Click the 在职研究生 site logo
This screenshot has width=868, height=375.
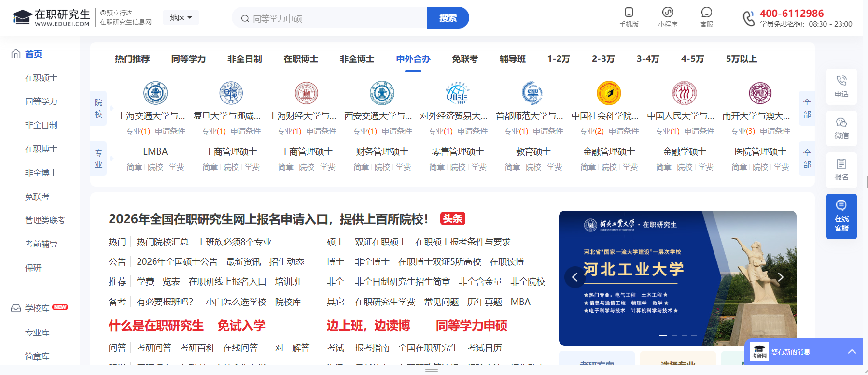(x=51, y=17)
